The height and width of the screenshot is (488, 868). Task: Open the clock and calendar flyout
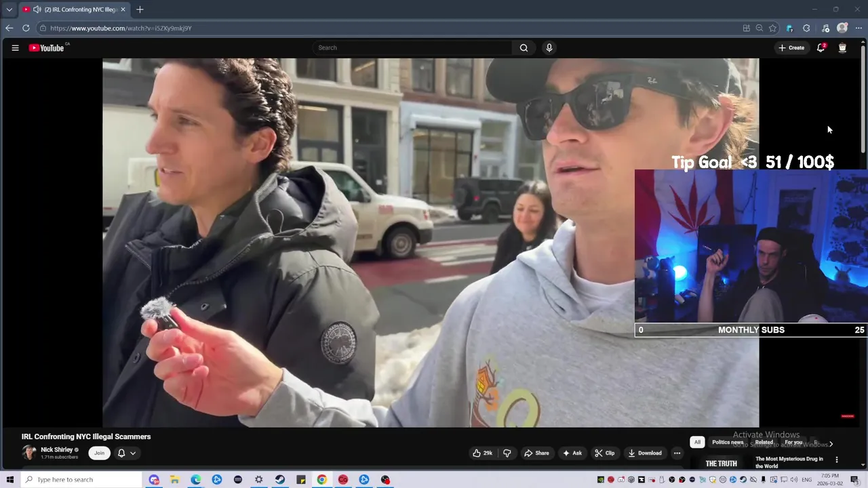pyautogui.click(x=829, y=480)
